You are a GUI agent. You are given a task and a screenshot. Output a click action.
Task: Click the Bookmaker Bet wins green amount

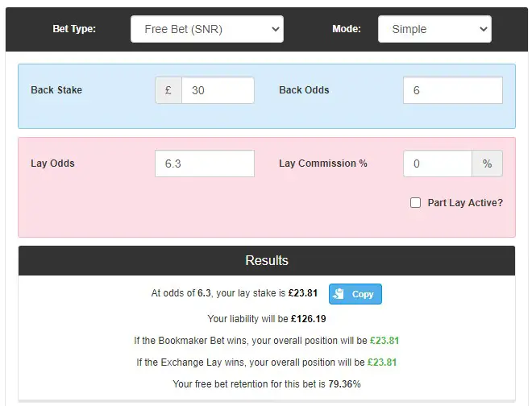coord(384,341)
